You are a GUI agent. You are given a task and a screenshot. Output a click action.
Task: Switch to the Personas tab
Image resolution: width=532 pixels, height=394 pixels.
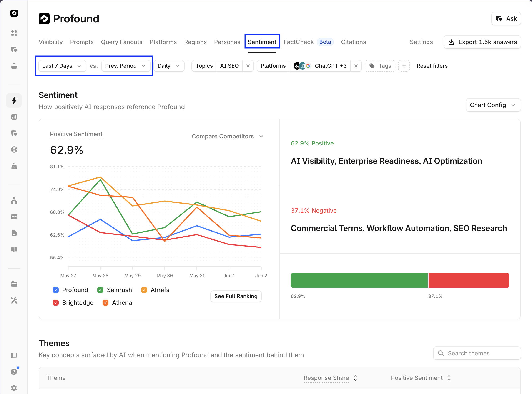[227, 42]
